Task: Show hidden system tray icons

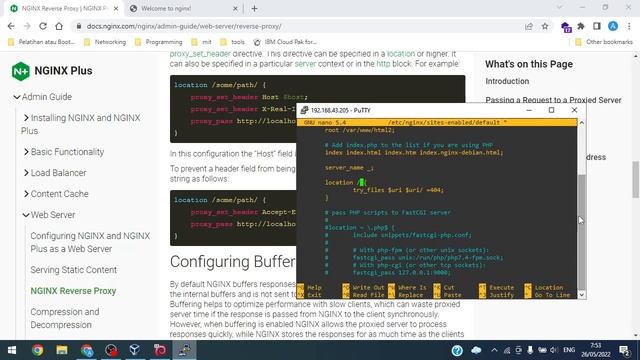Action: click(494, 350)
